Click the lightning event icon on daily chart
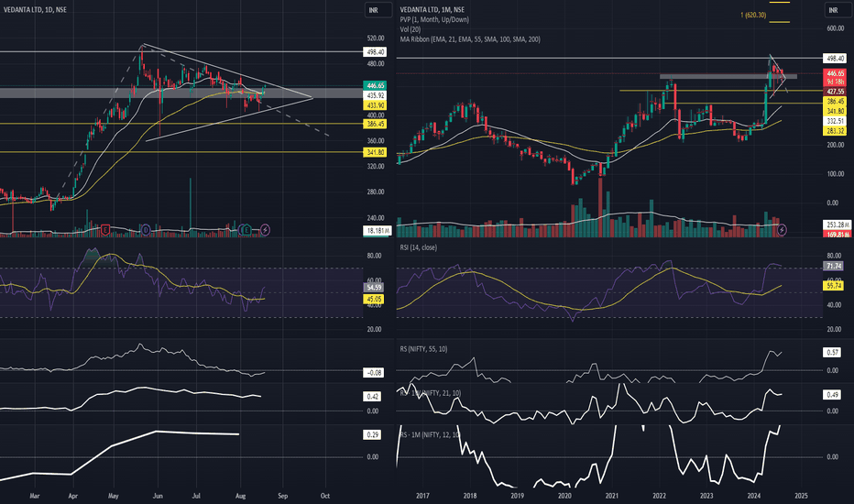Viewport: 854px width, 504px height. pyautogui.click(x=265, y=230)
